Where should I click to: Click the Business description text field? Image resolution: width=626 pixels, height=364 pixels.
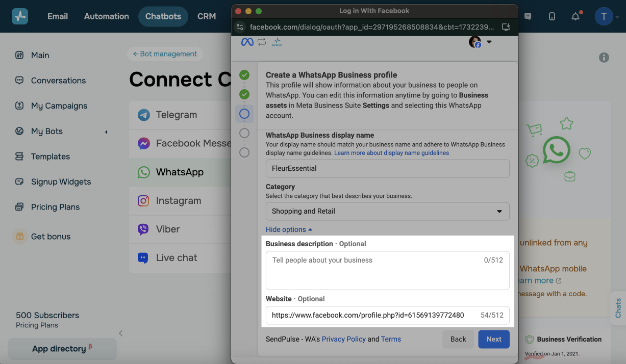[x=387, y=270]
